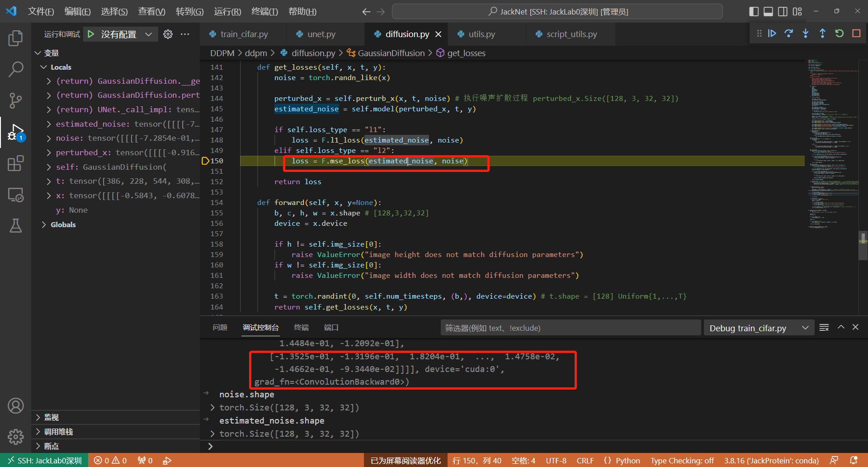
Task: Click the SSH: JackLab0深圳 remote indicator
Action: point(44,460)
